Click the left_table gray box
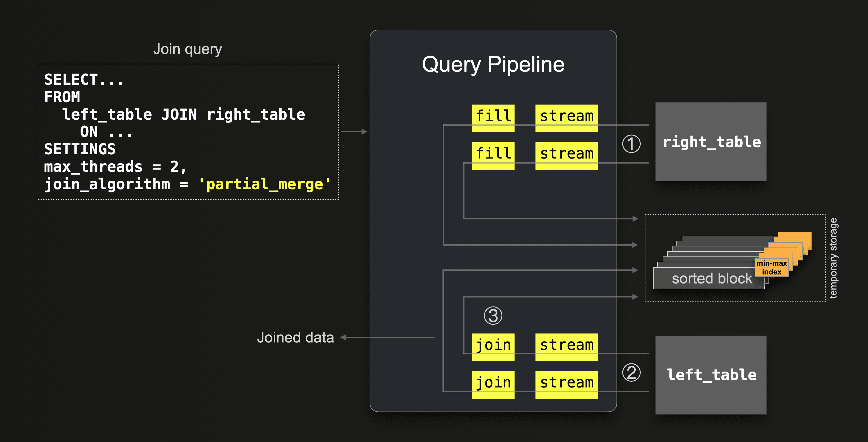Viewport: 868px width, 442px height. (x=711, y=375)
